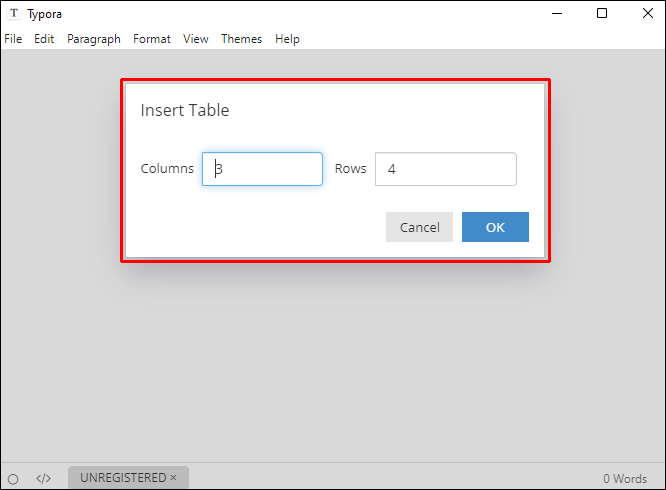
Task: Confirm table insertion with OK
Action: [495, 227]
